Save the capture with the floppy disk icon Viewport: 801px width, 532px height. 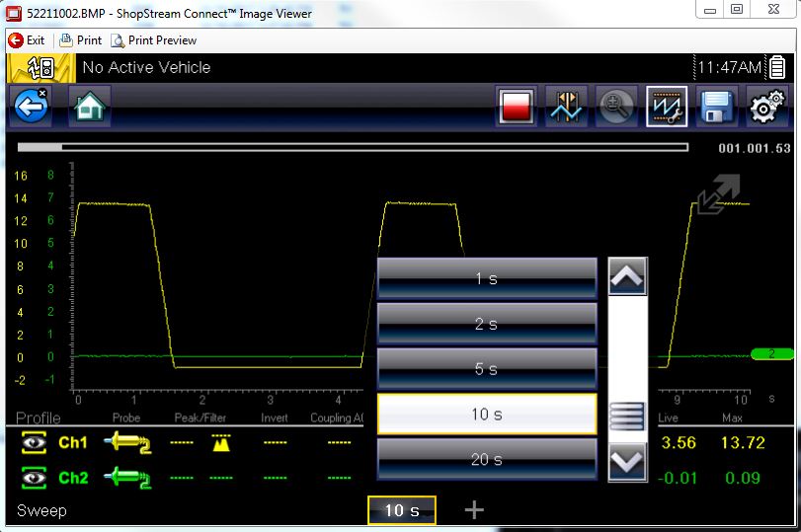(x=718, y=107)
